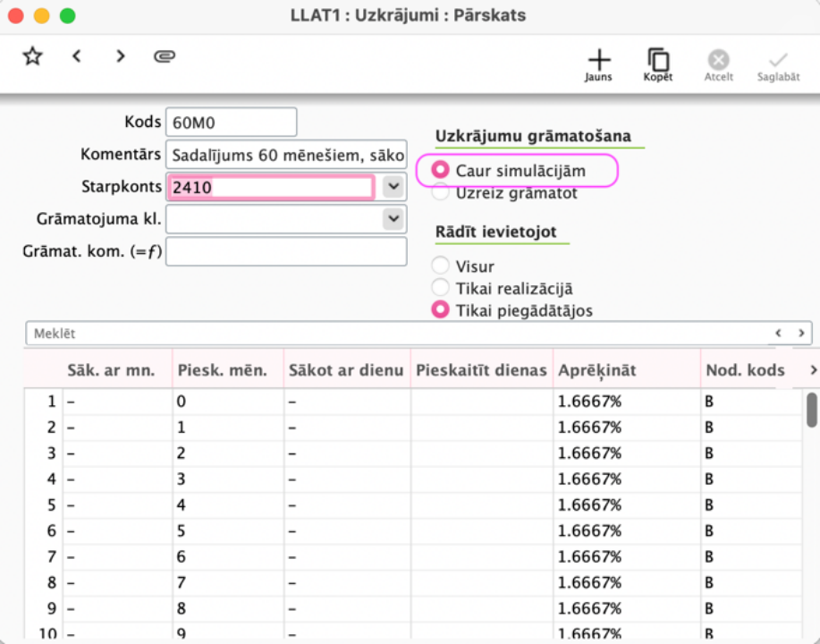The image size is (820, 644).
Task: Click the Kods input field
Action: [x=231, y=122]
